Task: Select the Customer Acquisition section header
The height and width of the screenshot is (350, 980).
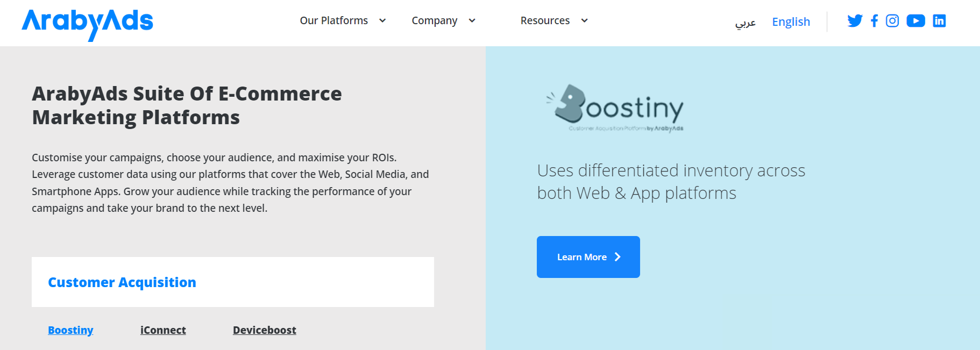Action: (x=233, y=282)
